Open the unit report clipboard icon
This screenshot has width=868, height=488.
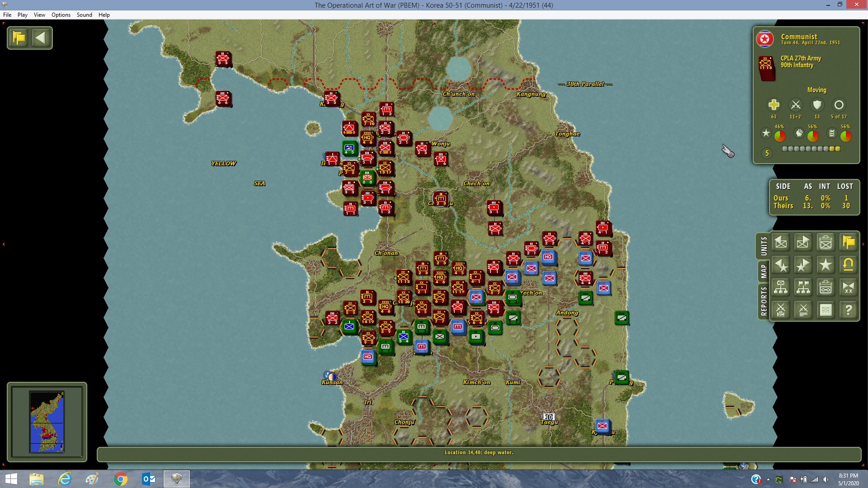coord(826,243)
